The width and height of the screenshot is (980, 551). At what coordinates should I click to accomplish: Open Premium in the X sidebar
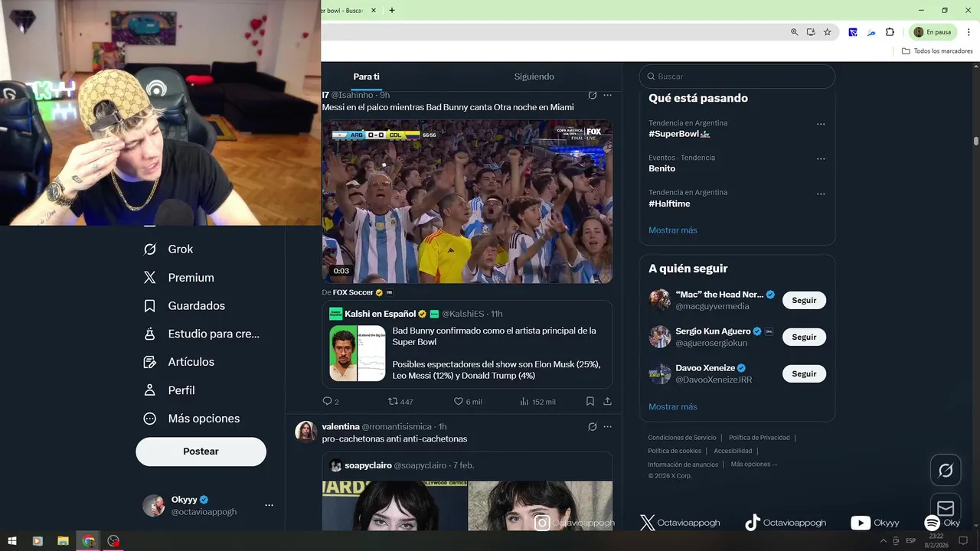point(179,278)
